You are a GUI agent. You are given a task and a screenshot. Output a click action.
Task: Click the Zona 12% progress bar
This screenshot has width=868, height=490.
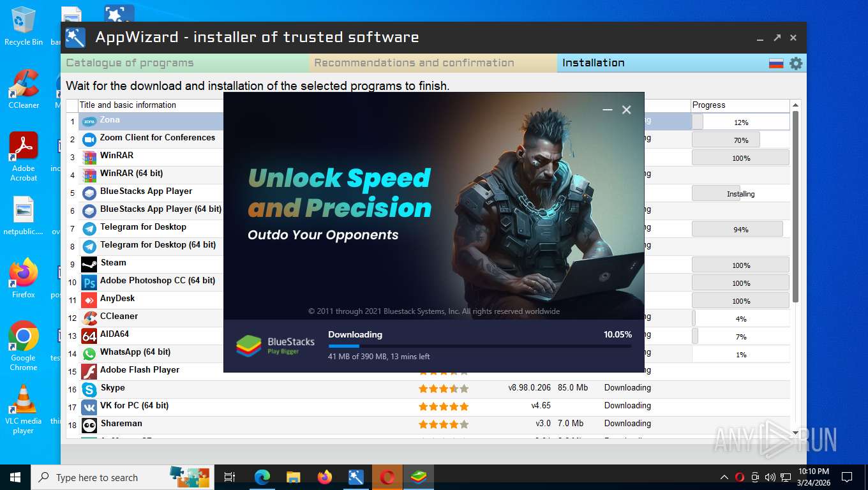[740, 122]
